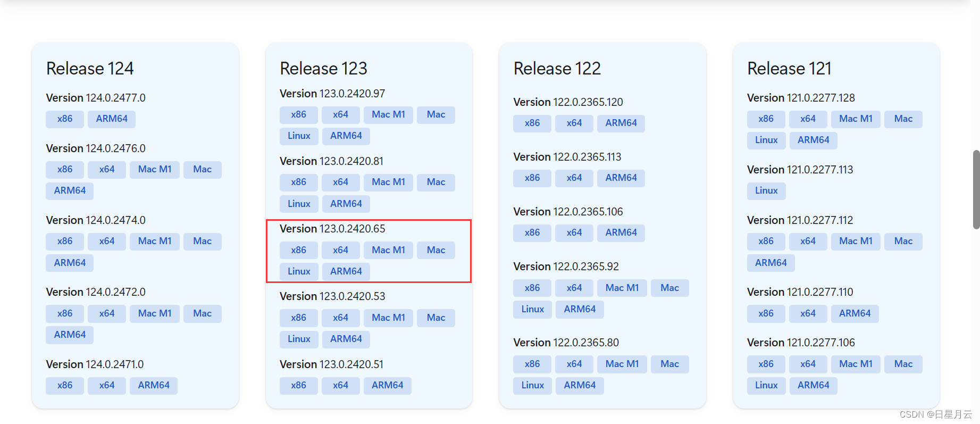Pick ARM64 under Version 124.0.2476.0
The image size is (980, 424).
(x=70, y=191)
